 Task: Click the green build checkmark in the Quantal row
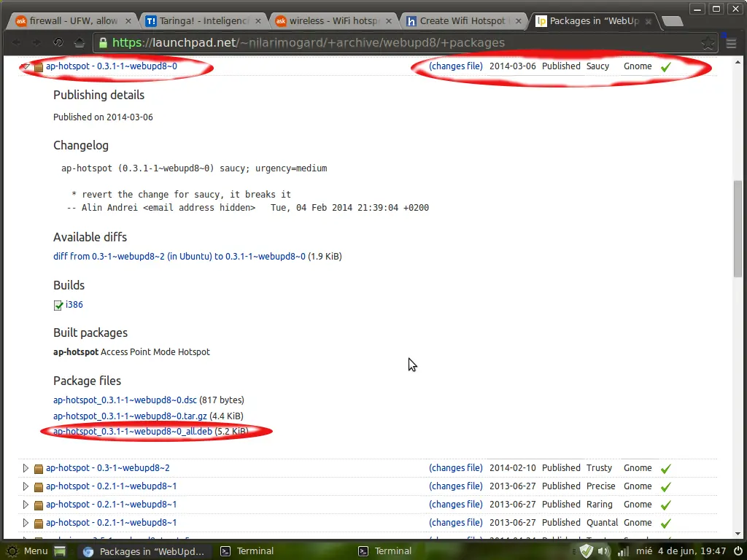click(666, 523)
